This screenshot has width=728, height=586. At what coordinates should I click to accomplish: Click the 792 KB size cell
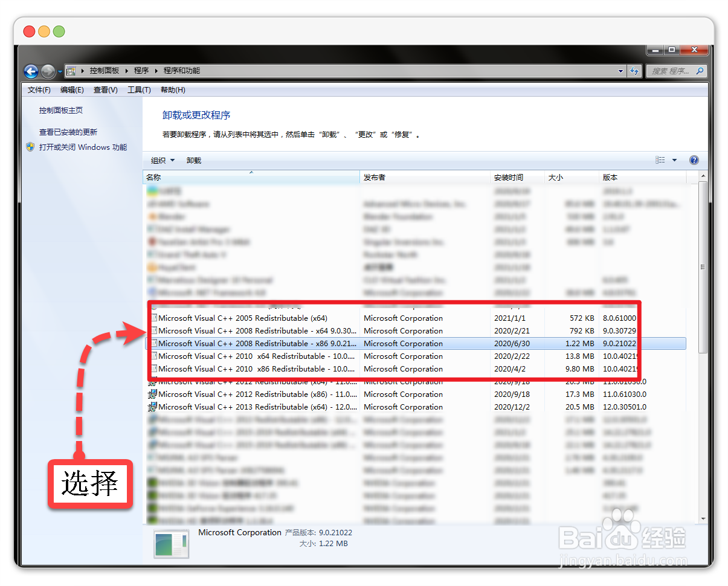(x=582, y=331)
